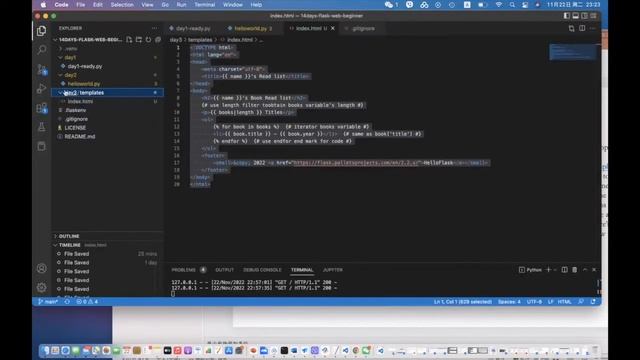Click HTML language mode in status bar
The height and width of the screenshot is (360, 640).
564,302
